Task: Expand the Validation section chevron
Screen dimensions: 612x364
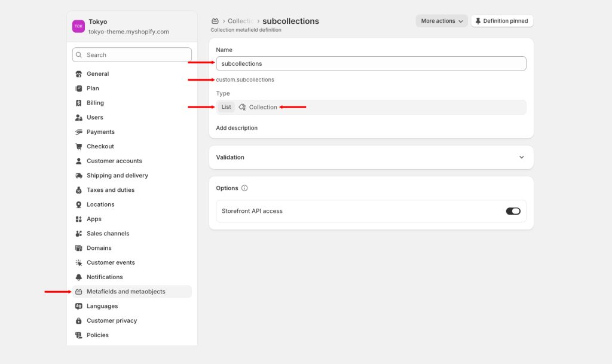Action: 521,157
